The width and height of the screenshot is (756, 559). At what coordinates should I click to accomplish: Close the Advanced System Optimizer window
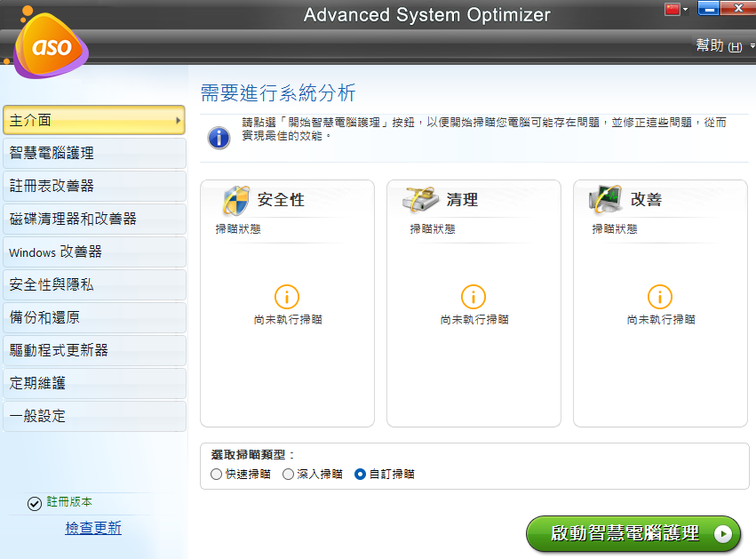(738, 8)
